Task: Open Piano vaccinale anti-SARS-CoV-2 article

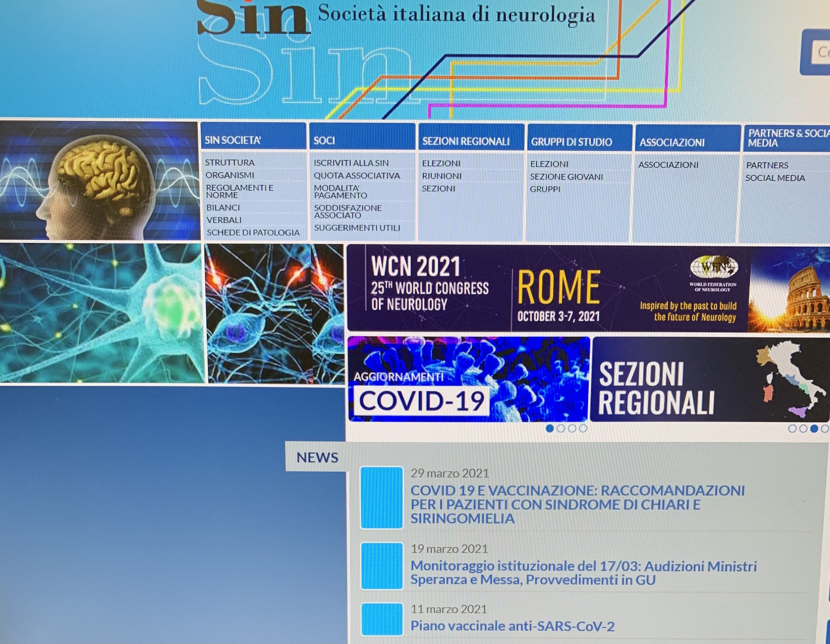Action: [512, 626]
